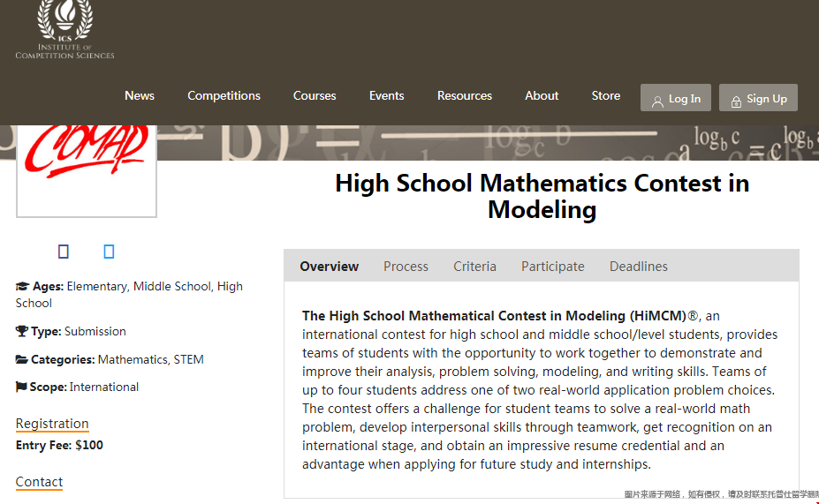Open the Participate tab
Screen dimensions: 819x504
tap(552, 267)
